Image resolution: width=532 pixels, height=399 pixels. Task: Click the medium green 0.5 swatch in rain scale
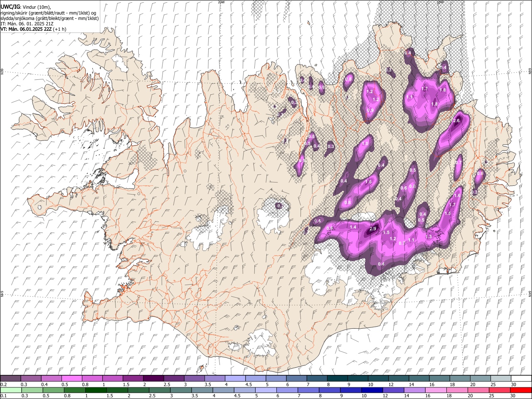coord(54,390)
